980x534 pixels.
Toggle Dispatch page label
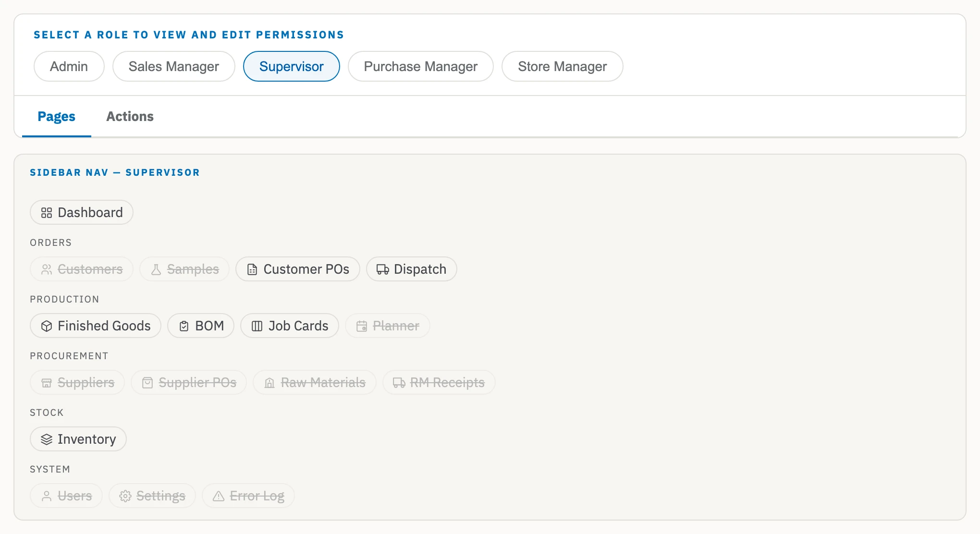420,269
